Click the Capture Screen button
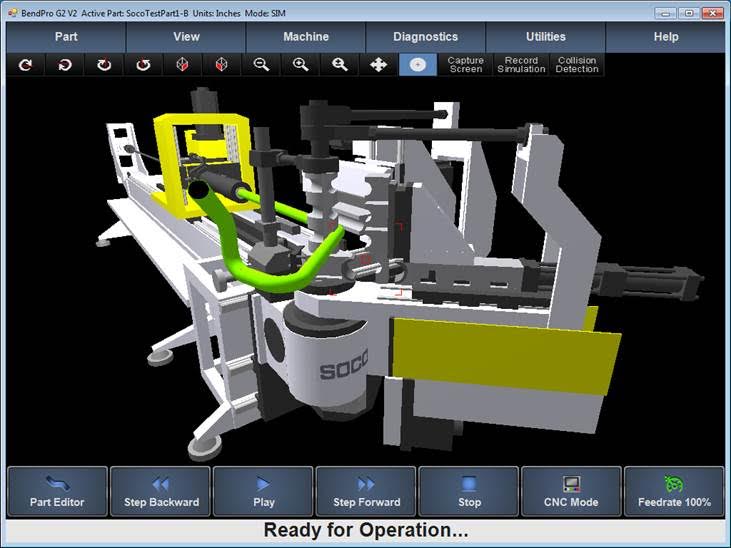 (465, 64)
